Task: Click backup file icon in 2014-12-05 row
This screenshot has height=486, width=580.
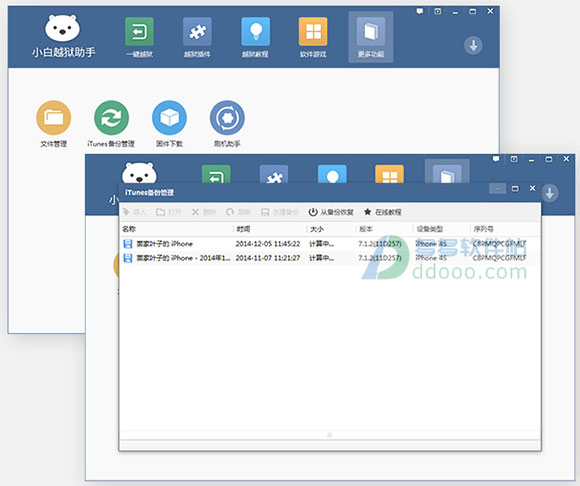Action: [128, 244]
